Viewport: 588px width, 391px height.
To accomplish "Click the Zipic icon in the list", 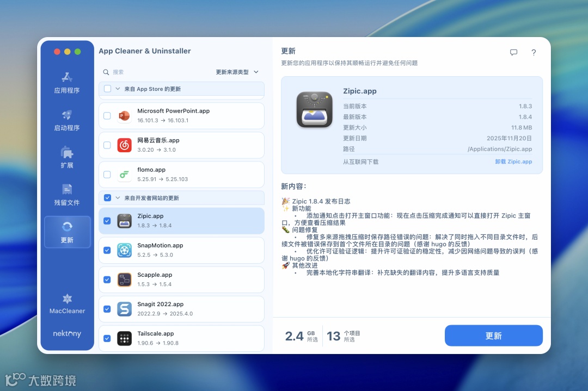I will click(x=124, y=221).
